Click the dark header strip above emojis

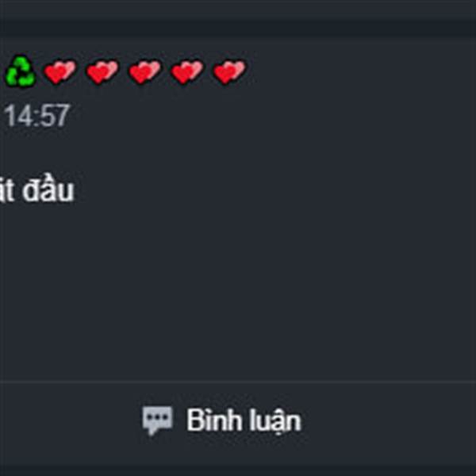[238, 29]
